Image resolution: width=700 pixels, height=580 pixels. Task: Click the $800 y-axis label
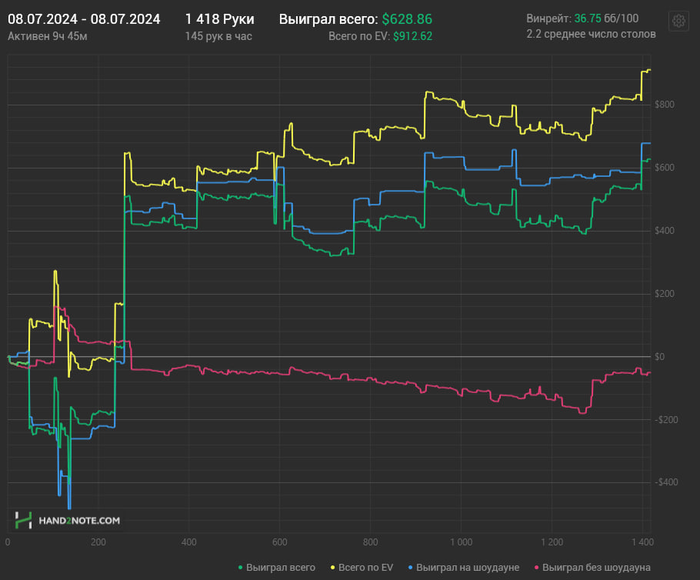[664, 104]
